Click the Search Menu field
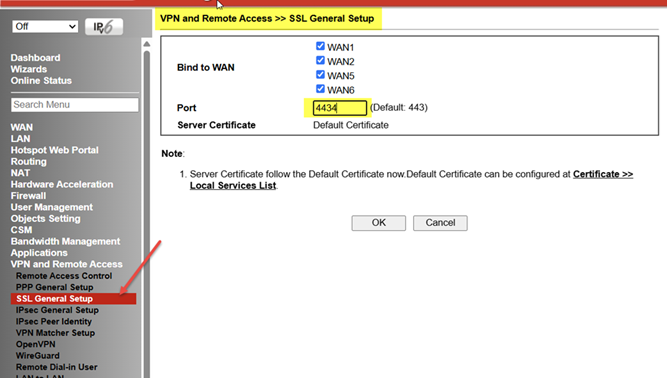This screenshot has height=378, width=667. pyautogui.click(x=74, y=105)
